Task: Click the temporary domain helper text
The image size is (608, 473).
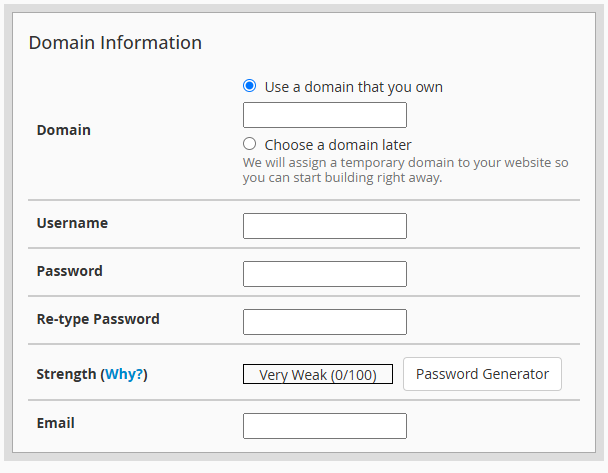Action: click(405, 170)
